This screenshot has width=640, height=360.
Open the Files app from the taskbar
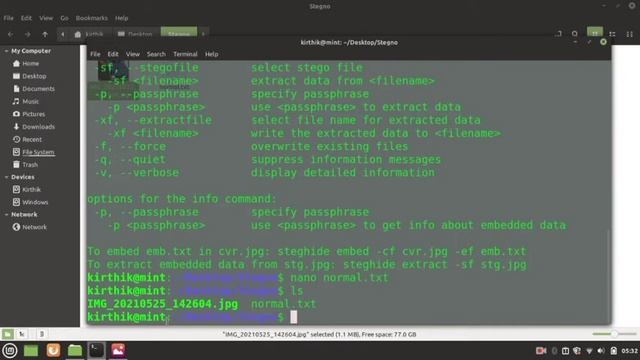[75, 351]
